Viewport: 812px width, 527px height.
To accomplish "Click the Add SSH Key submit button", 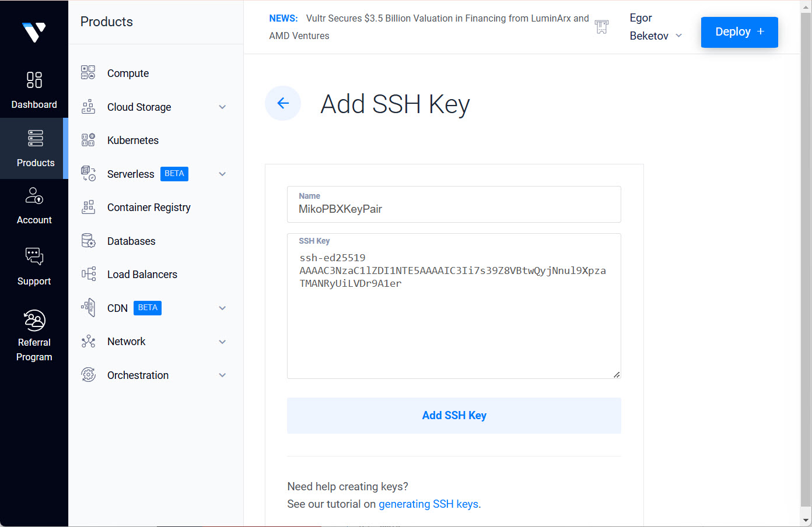I will coord(454,416).
